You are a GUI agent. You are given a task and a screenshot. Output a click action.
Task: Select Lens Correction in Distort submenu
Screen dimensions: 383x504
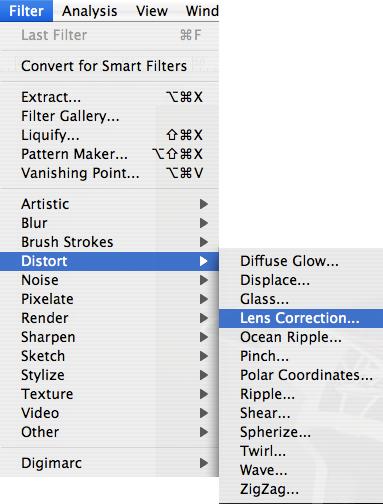[301, 318]
